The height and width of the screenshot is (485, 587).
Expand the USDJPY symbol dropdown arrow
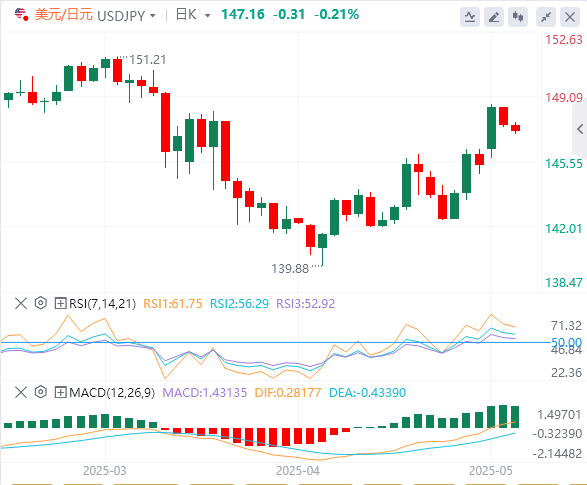click(x=152, y=16)
